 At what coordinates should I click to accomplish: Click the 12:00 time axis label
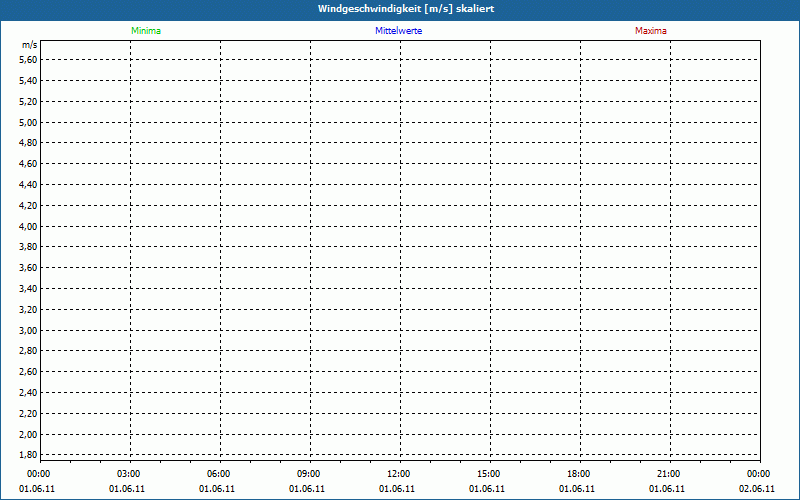point(399,474)
